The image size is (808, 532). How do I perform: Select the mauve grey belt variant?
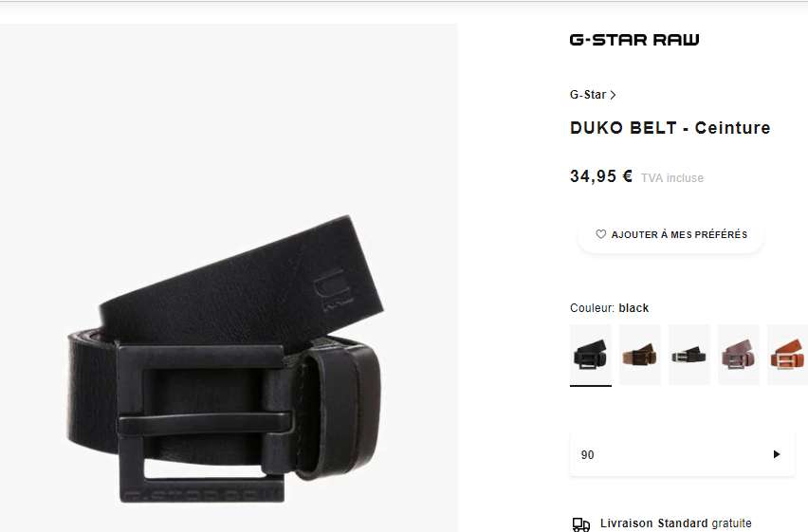point(739,355)
